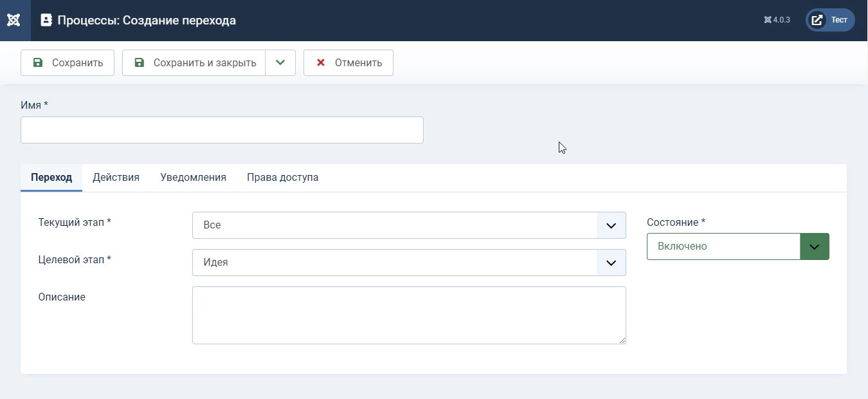Viewport: 868px width, 399px height.
Task: Open the save options dropdown arrow
Action: 280,62
